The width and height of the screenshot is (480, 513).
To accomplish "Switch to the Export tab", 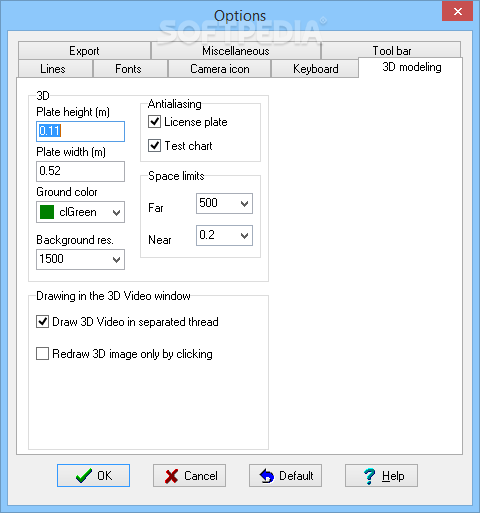I will pos(84,51).
